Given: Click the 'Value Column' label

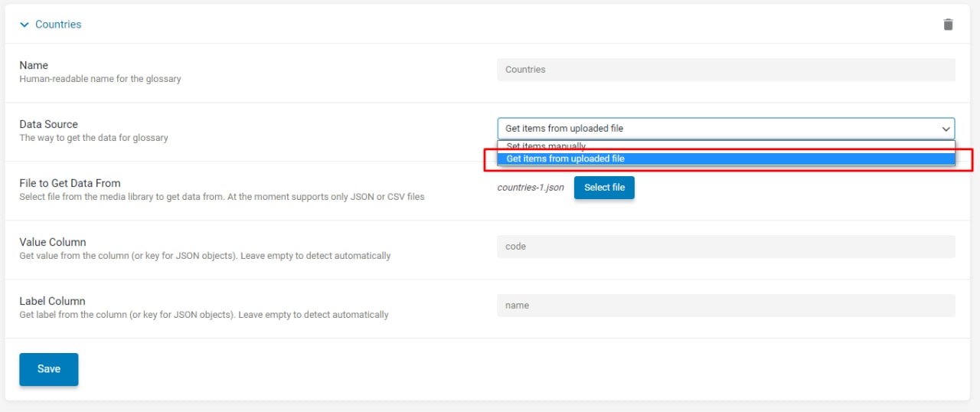Looking at the screenshot, I should click(x=52, y=242).
